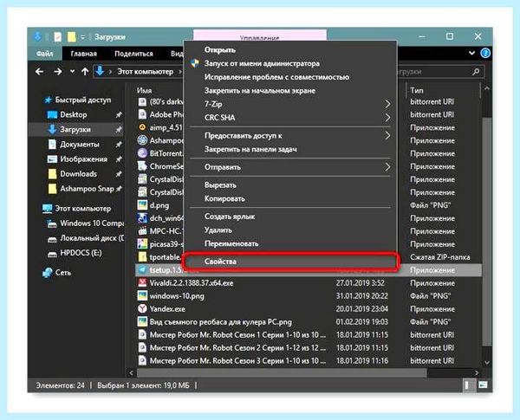Click the 31.01.2019 20:22 date cell

coord(361,295)
